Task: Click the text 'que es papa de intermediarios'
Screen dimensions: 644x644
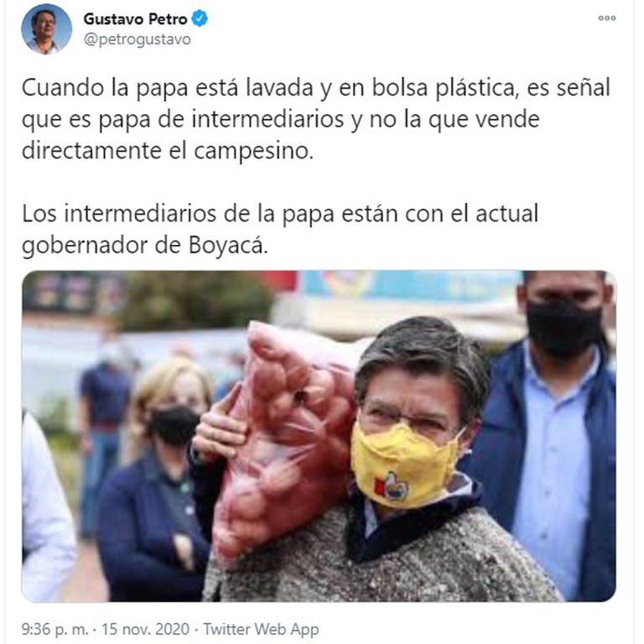Action: [x=182, y=120]
